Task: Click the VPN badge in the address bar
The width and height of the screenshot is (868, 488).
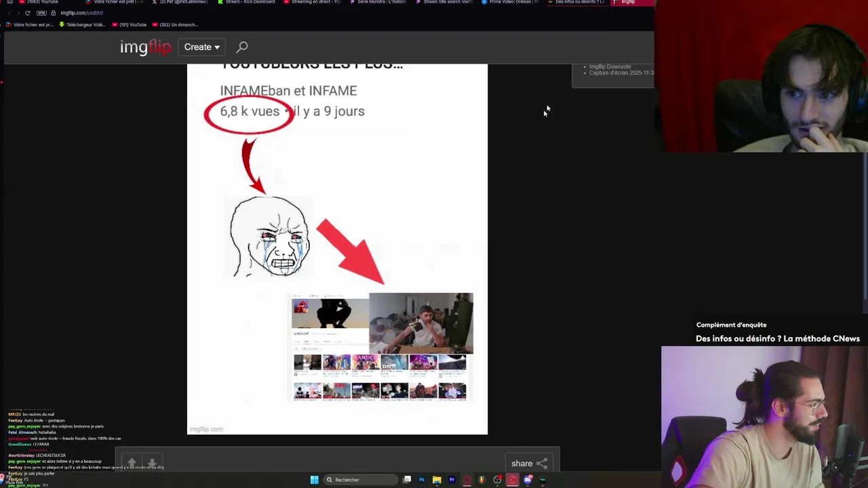Action: (41, 13)
